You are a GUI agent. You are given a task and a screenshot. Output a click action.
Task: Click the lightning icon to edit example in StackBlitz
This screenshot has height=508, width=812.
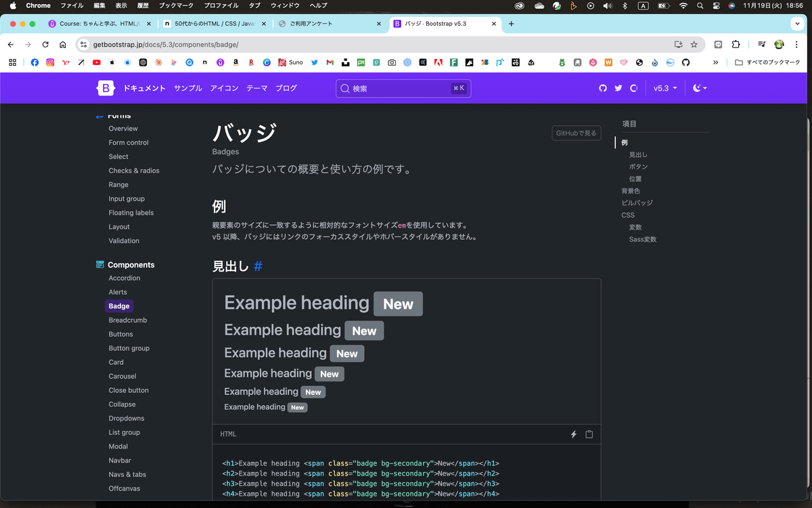coord(573,433)
